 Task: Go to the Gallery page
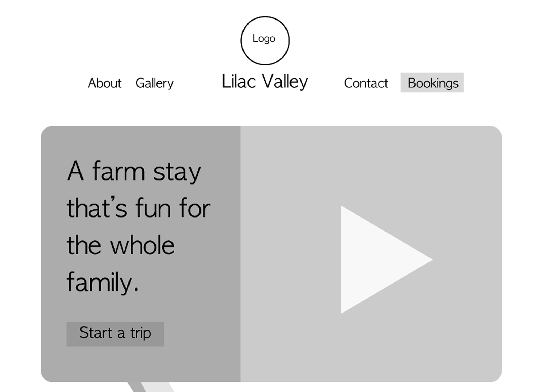point(155,83)
